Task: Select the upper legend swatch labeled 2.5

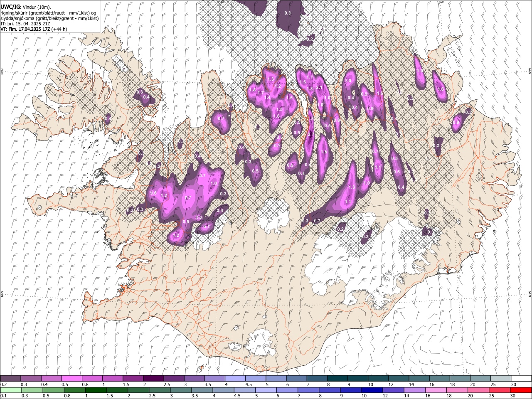Action: (173, 378)
